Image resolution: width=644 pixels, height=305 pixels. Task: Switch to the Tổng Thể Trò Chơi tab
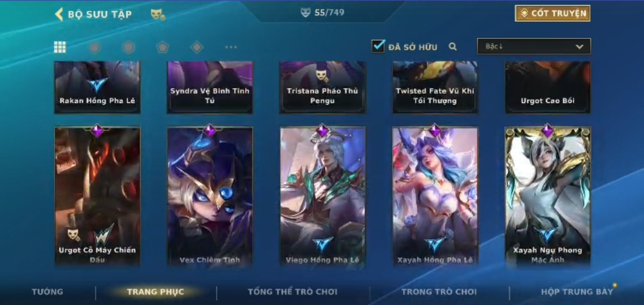coord(292,292)
